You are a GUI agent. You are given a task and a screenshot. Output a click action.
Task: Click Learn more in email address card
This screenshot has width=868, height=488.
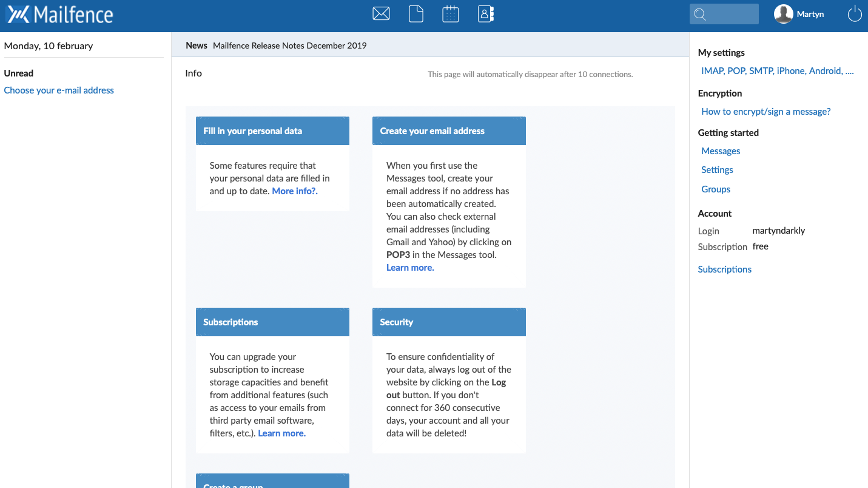(x=410, y=268)
